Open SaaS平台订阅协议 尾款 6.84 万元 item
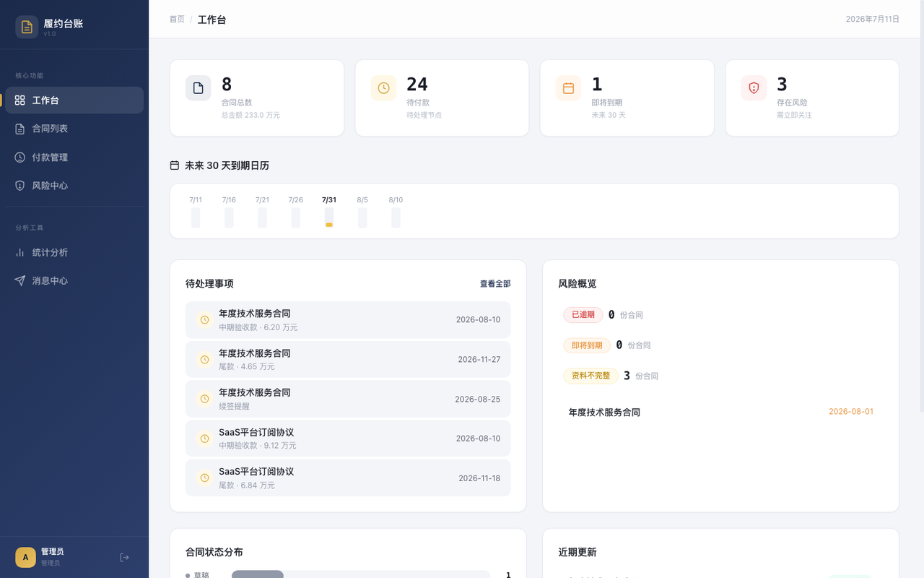Screen dimensions: 924x578 point(348,478)
